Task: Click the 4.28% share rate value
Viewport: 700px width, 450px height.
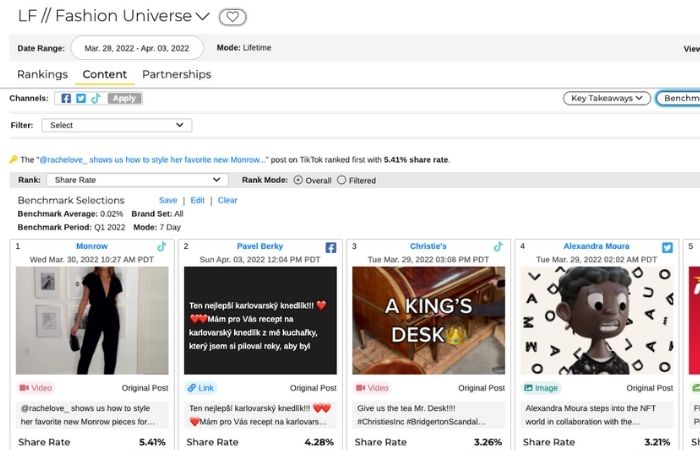Action: (x=319, y=442)
